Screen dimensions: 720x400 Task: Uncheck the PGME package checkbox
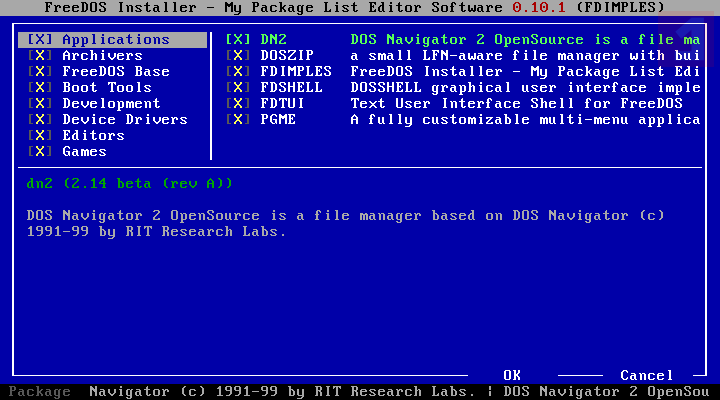pos(238,119)
